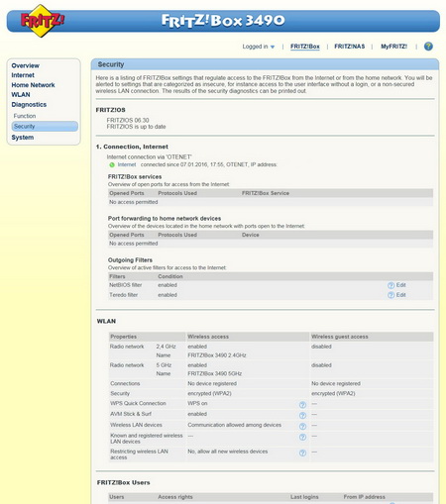This screenshot has width=446, height=504.
Task: Click 'FRITZ!Box 3490 5GHz' network name
Action: [215, 373]
